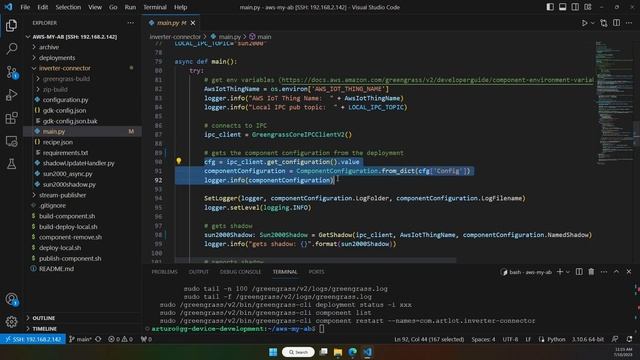640x360 pixels.
Task: Open the Manage gear menu
Action: [x=11, y=322]
